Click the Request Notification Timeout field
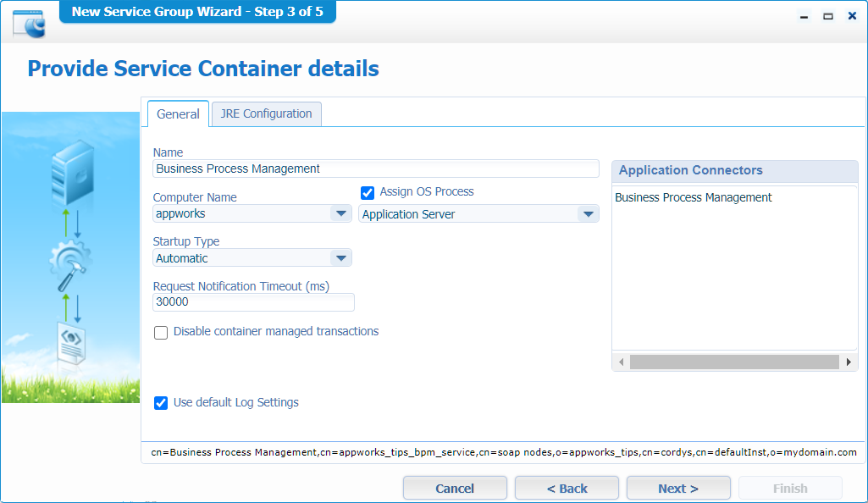Viewport: 868px width, 503px height. (253, 302)
